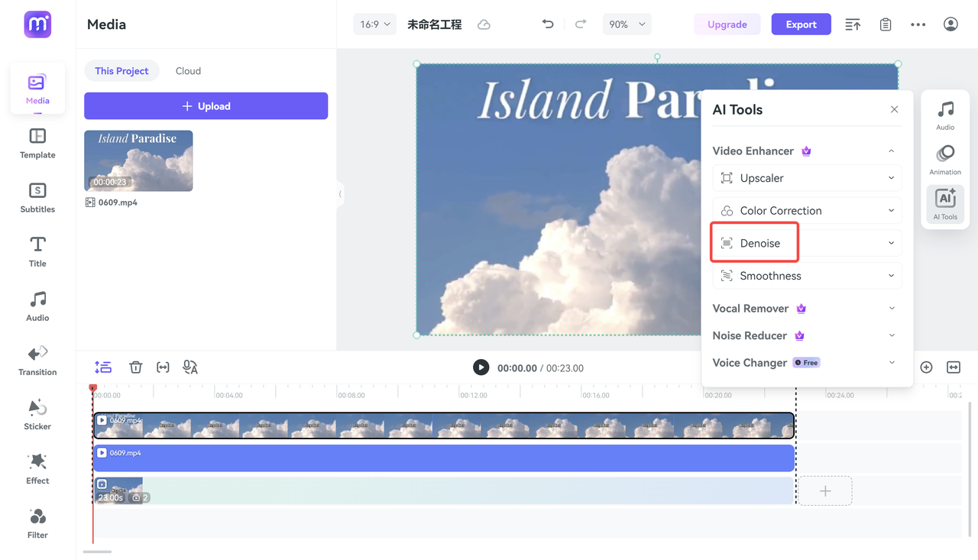Image resolution: width=978 pixels, height=560 pixels.
Task: Open the Color Correction tool
Action: click(x=807, y=210)
